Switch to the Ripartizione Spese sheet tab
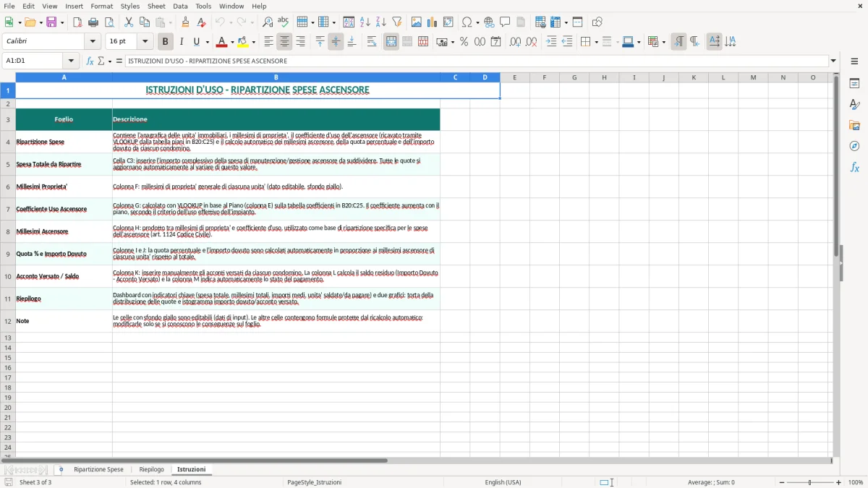868x488 pixels. (x=98, y=470)
